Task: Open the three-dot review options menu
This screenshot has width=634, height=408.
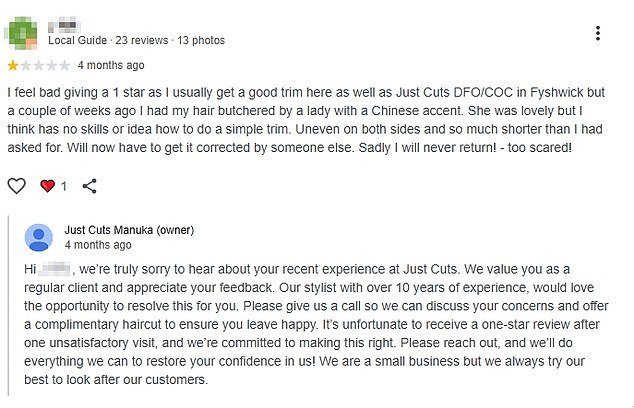Action: point(598,33)
